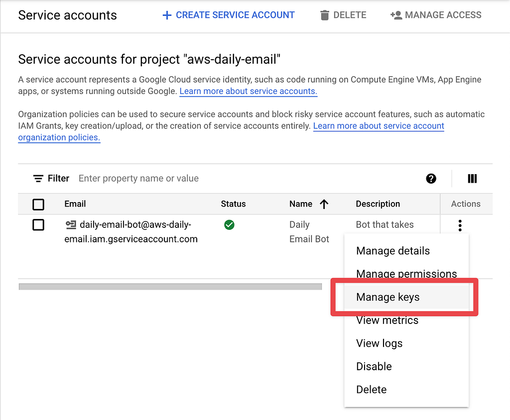
Task: Click the plus icon on Create Service Account
Action: point(167,15)
